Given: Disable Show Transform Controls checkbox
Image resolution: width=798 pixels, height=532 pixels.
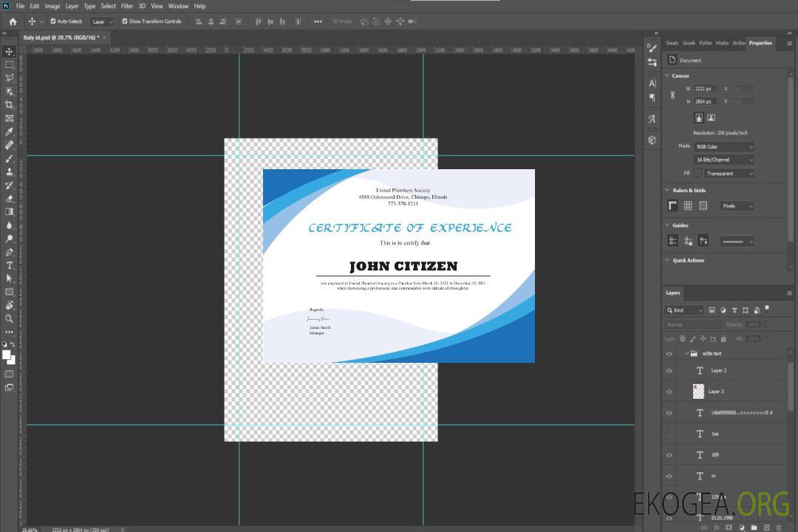Looking at the screenshot, I should [x=125, y=21].
